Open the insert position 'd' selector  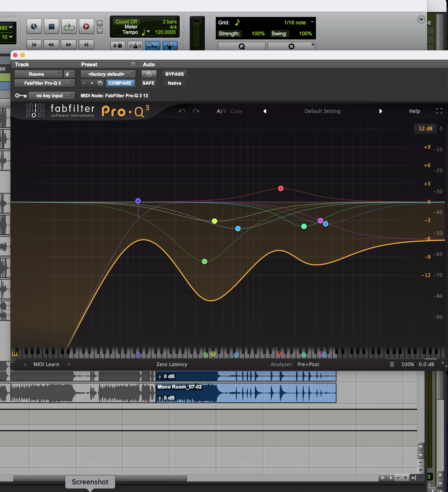(69, 74)
